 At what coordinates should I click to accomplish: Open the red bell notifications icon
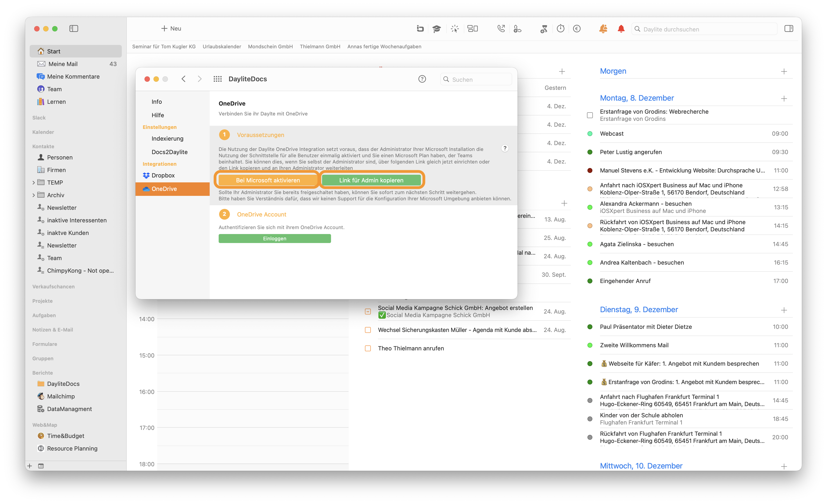coord(621,29)
